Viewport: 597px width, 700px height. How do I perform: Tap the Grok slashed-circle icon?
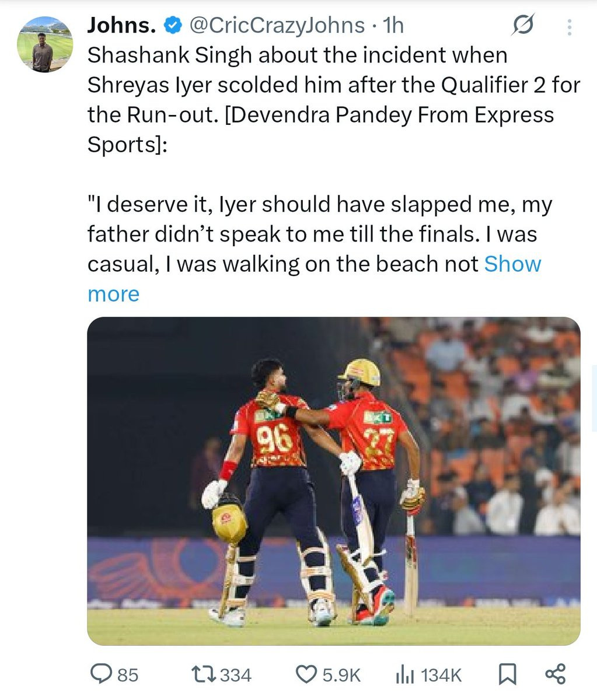522,26
